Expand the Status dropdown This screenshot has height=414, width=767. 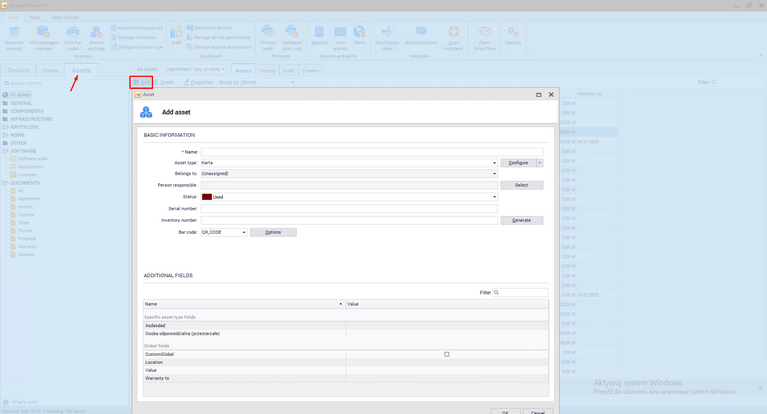[494, 197]
